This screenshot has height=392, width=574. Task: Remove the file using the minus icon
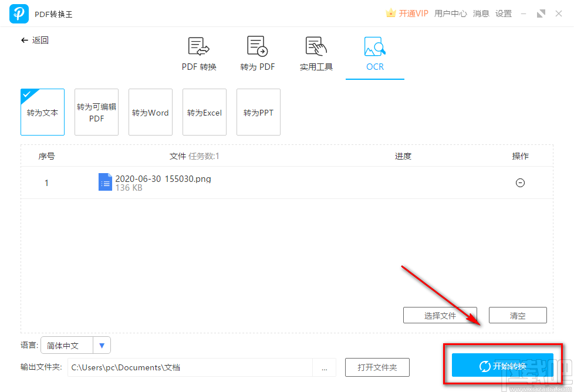[520, 183]
